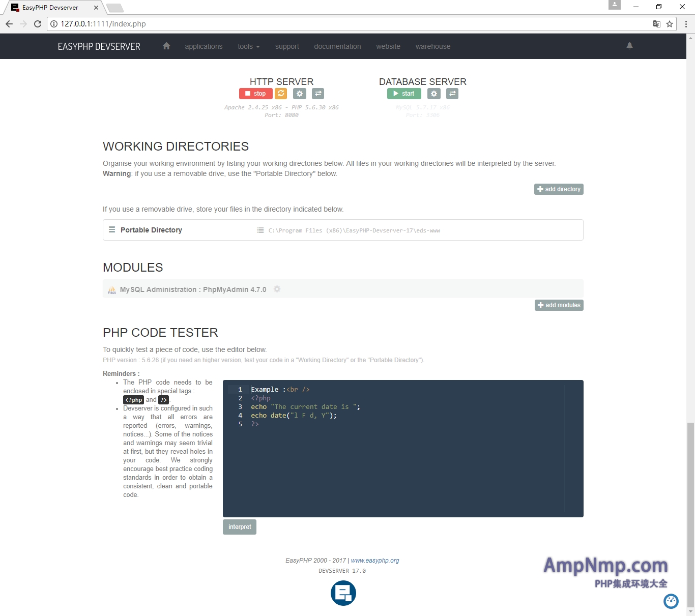Click the round speed gauge icon at bottom right
695x616 pixels.
click(x=671, y=601)
